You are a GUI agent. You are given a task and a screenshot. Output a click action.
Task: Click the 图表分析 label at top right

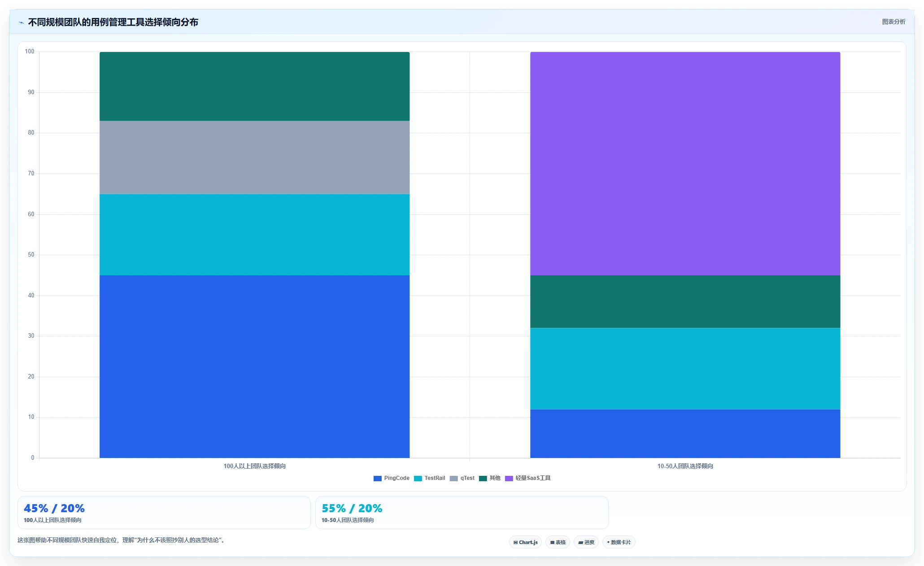coord(893,22)
